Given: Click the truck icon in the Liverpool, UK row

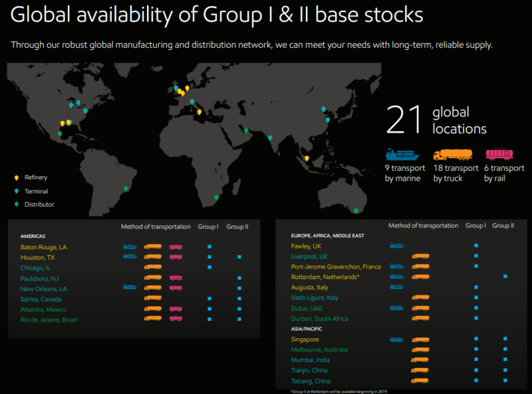Looking at the screenshot, I should 420,256.
